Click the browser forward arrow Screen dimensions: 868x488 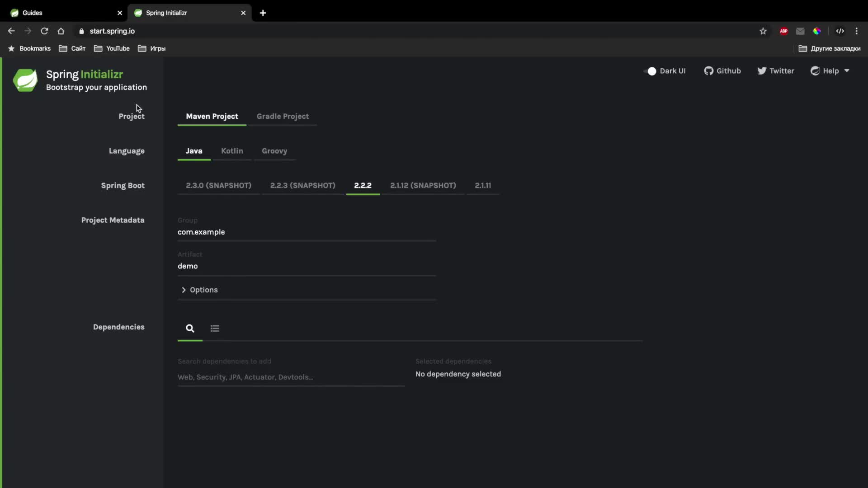28,31
